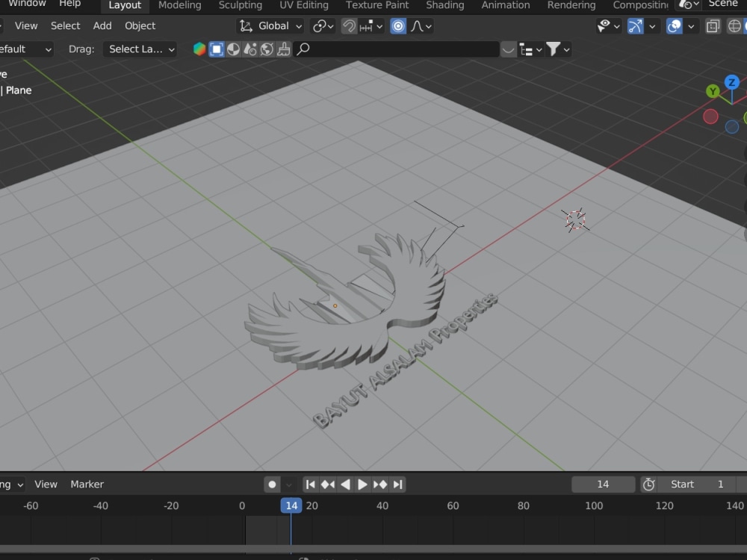Open the snapping options dropdown arrow
The height and width of the screenshot is (560, 747).
379,26
